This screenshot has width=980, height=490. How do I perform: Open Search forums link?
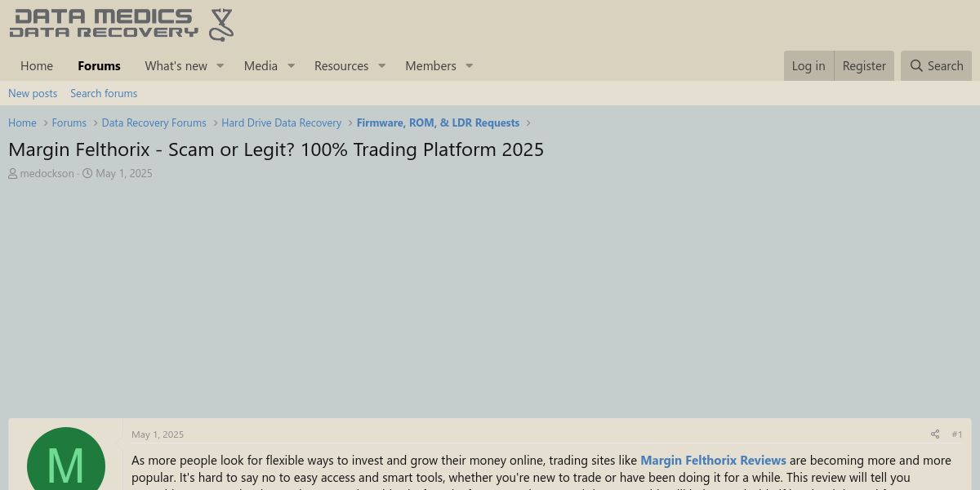click(104, 93)
